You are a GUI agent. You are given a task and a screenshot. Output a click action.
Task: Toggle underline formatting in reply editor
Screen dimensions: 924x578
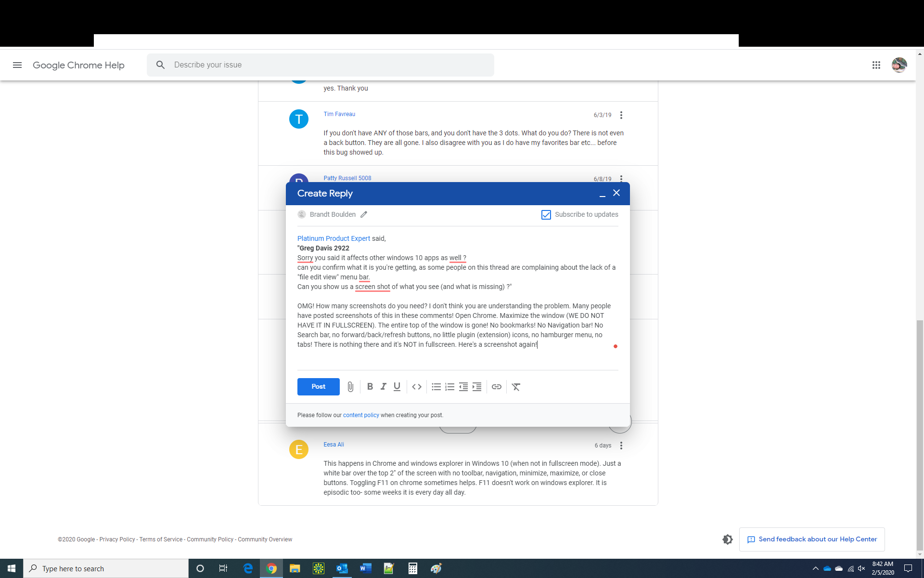397,387
